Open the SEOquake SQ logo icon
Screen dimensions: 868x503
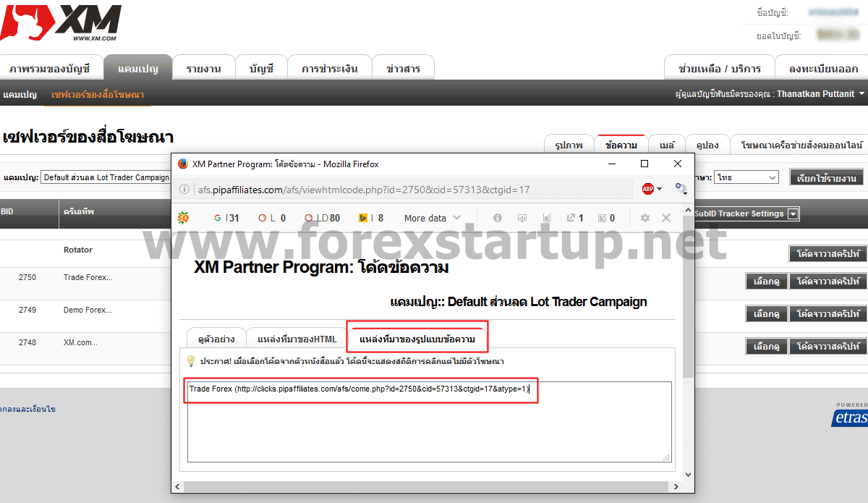183,217
